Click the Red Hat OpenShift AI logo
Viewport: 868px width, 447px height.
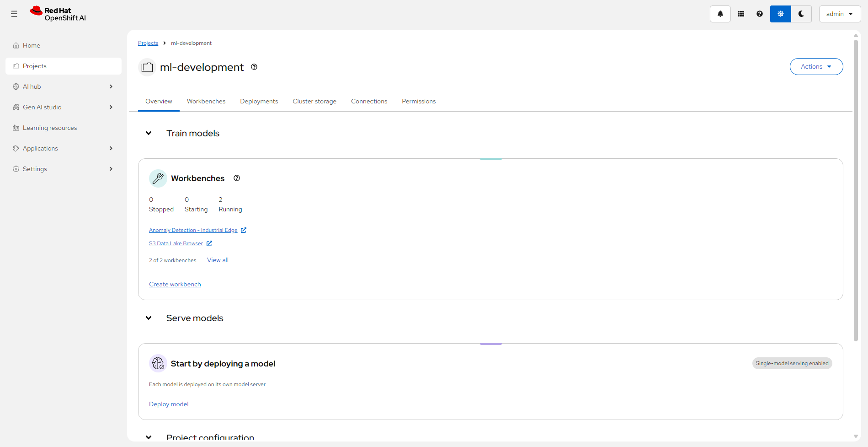pos(58,14)
